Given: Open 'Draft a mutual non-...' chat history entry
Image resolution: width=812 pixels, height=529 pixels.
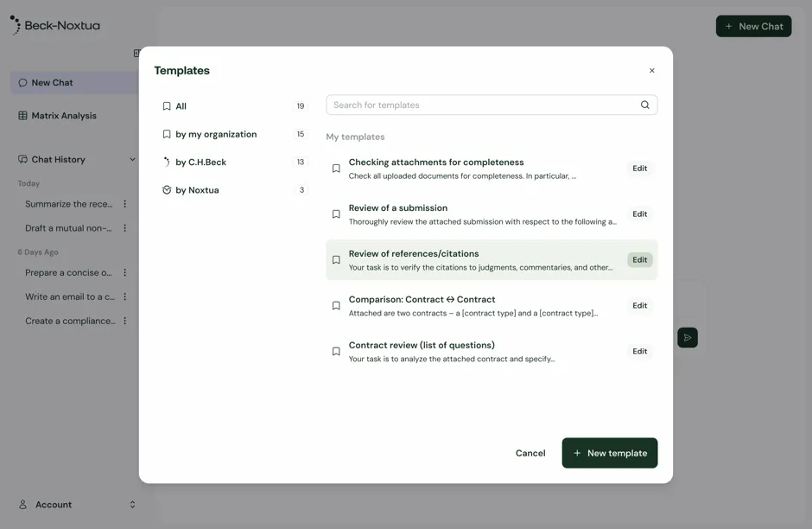Looking at the screenshot, I should point(69,228).
